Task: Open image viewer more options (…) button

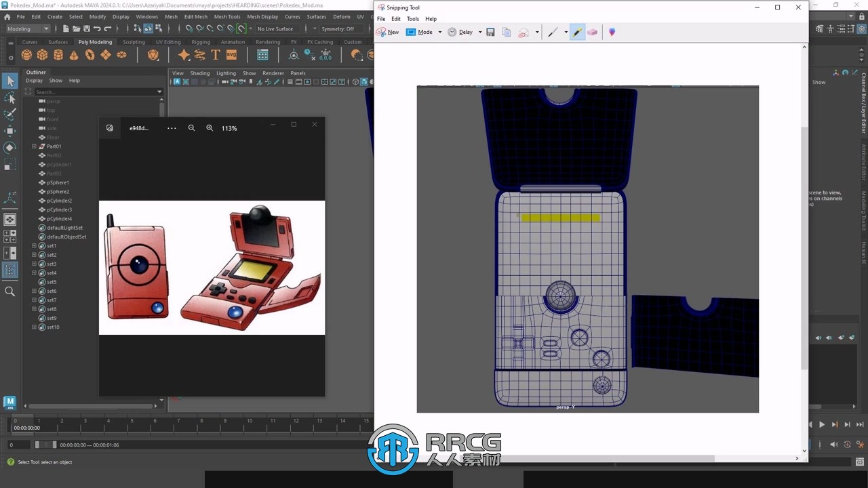Action: pyautogui.click(x=172, y=128)
